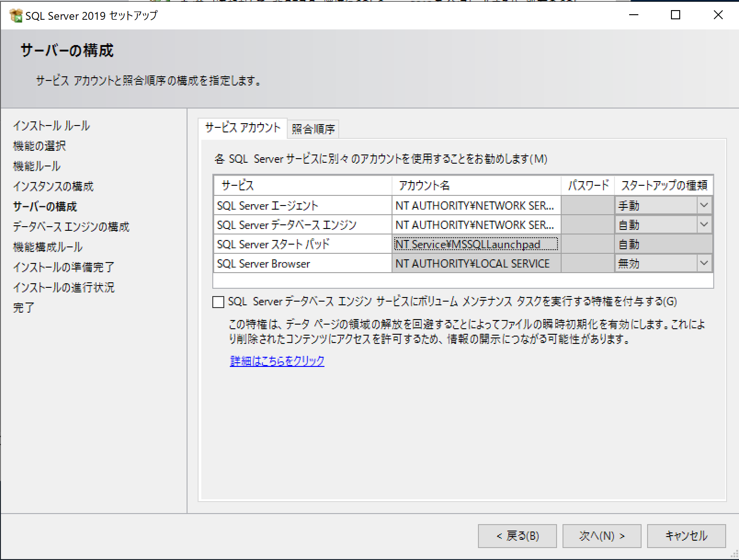Select the SQL Server エージェント service row
Image resolution: width=739 pixels, height=560 pixels.
click(x=302, y=206)
